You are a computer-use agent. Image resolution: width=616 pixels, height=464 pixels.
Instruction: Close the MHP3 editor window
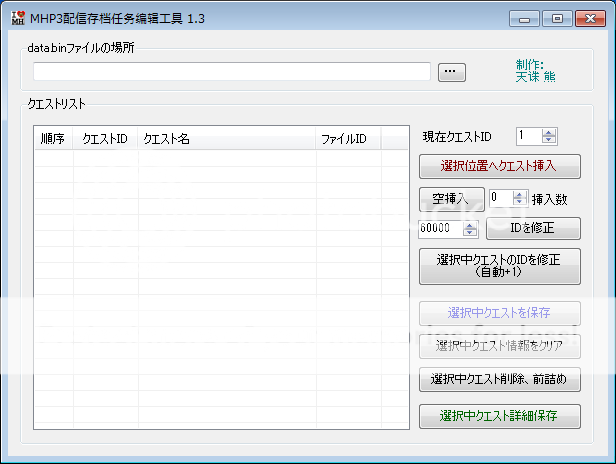pyautogui.click(x=590, y=18)
